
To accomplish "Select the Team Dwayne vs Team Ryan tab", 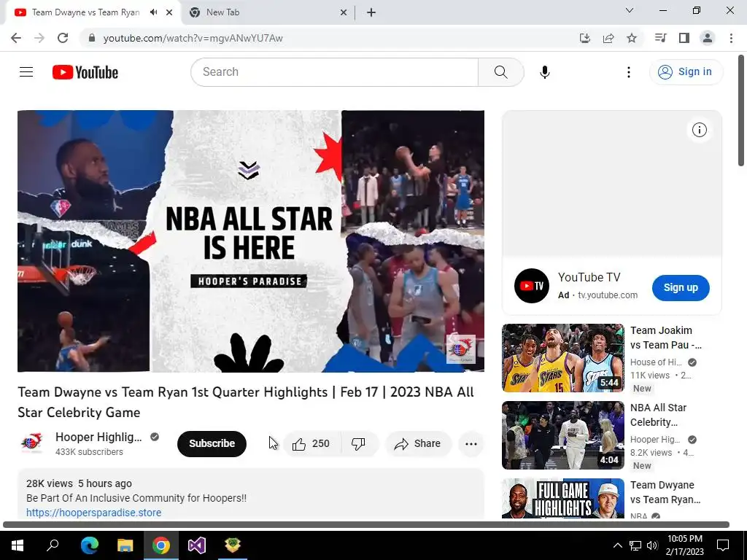I will coord(93,13).
